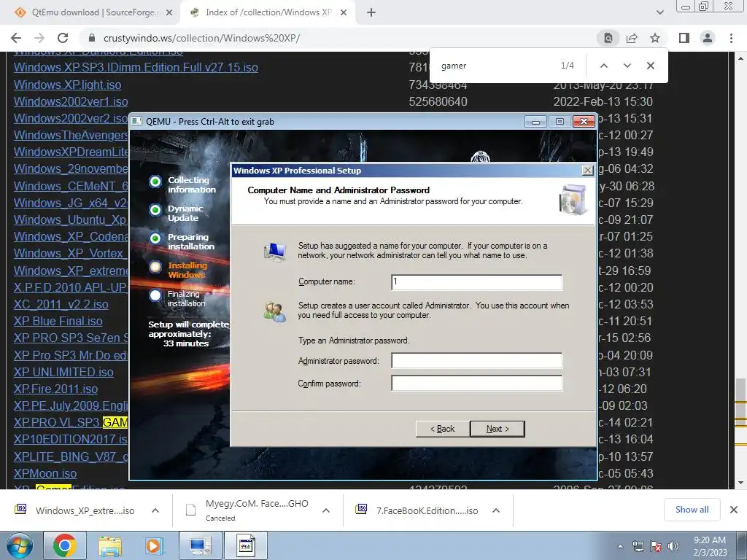Click the forward navigation arrow
The image size is (747, 560).
coord(39,38)
